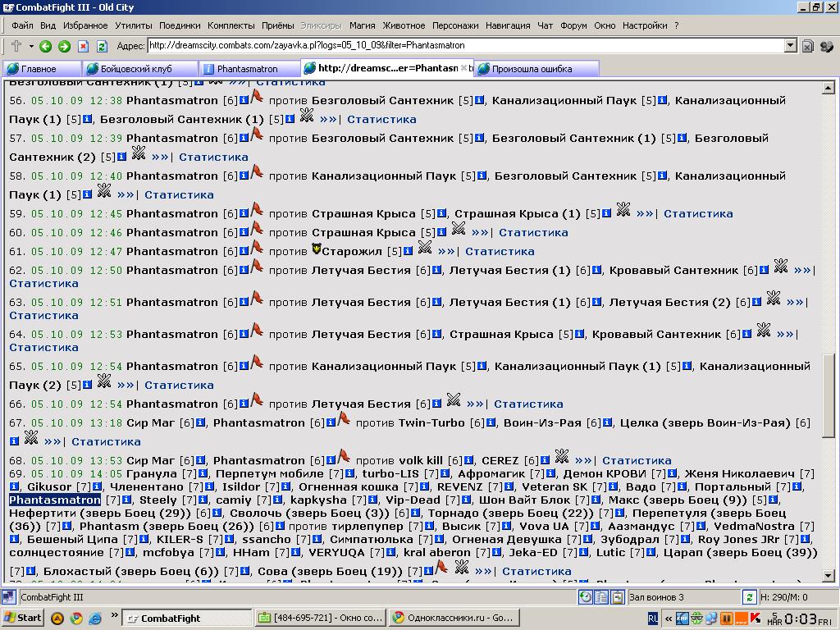This screenshot has height=630, width=840.
Task: Open the dropdown arrow beside the cross icon
Action: click(31, 47)
